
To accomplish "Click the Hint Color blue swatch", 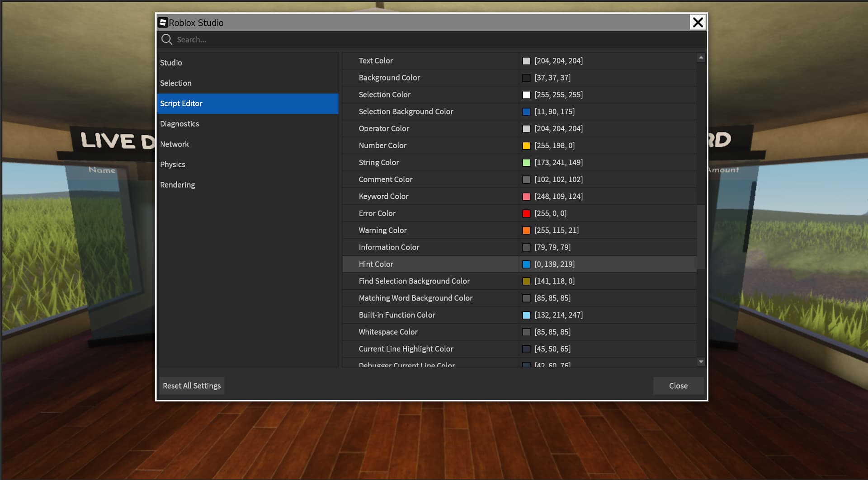I will pos(526,264).
